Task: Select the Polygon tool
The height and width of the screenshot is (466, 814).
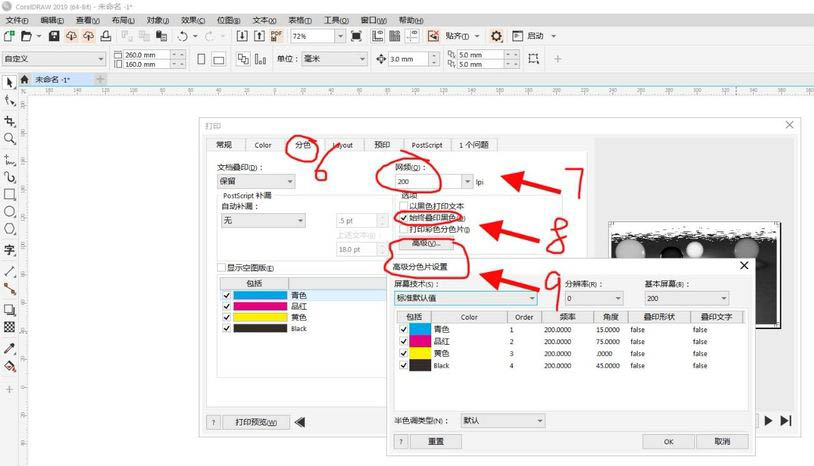Action: [x=9, y=229]
